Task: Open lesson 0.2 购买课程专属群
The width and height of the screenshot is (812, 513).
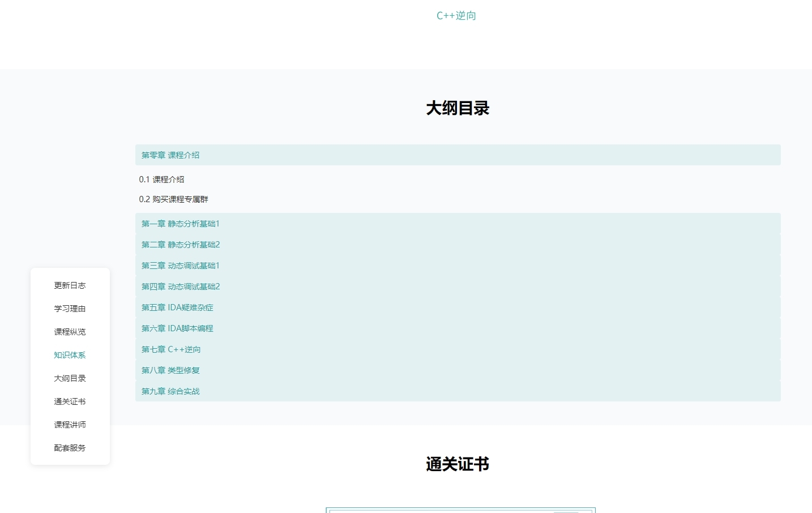Action: click(x=173, y=199)
